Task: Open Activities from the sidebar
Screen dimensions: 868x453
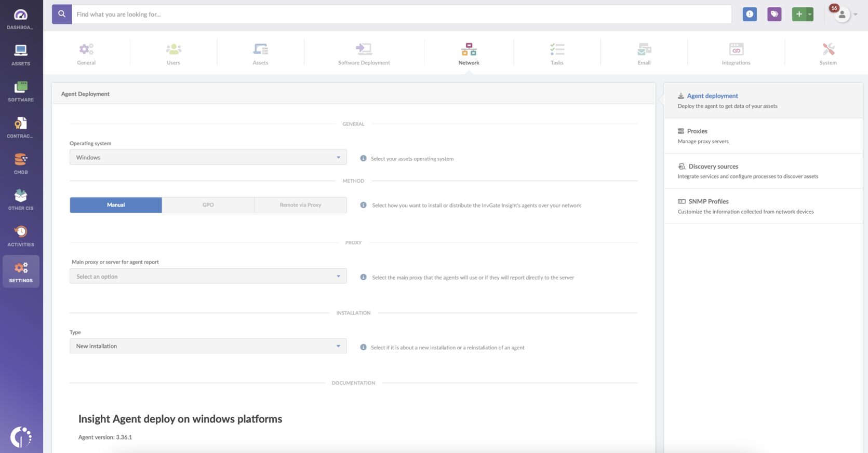Action: pyautogui.click(x=21, y=236)
